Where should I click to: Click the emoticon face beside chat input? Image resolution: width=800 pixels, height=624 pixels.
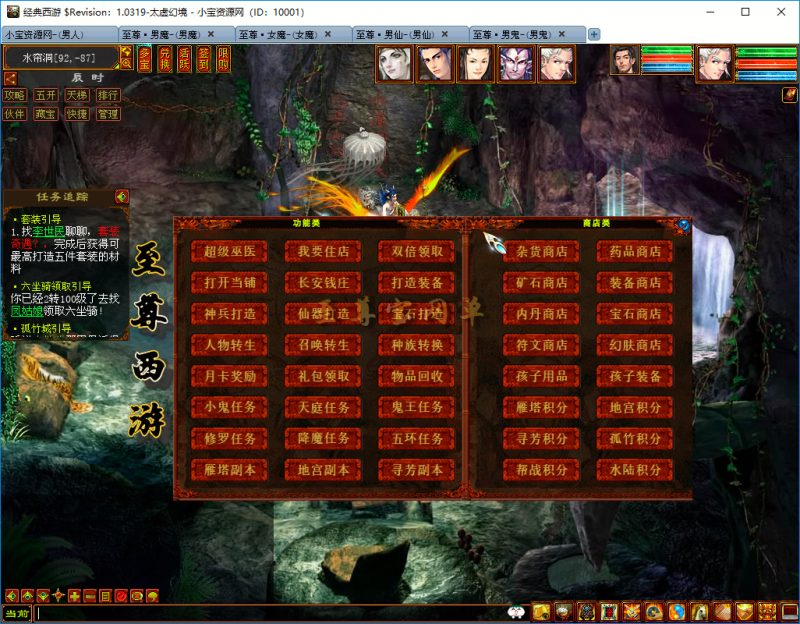click(517, 613)
